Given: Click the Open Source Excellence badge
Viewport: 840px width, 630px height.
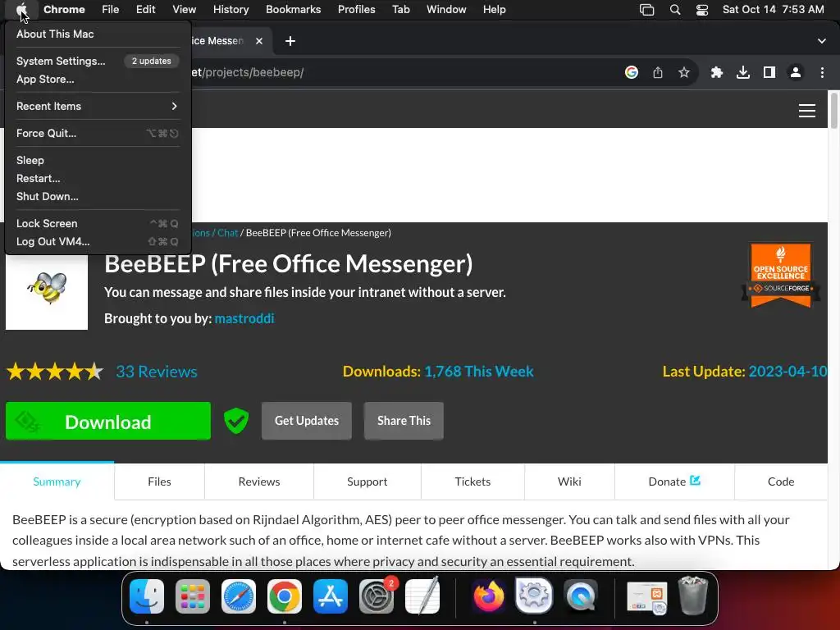Looking at the screenshot, I should tap(781, 275).
